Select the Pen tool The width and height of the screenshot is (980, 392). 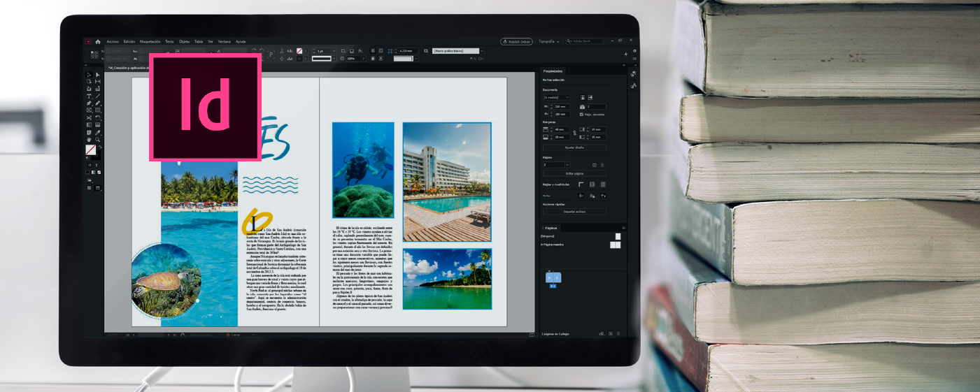pyautogui.click(x=89, y=103)
